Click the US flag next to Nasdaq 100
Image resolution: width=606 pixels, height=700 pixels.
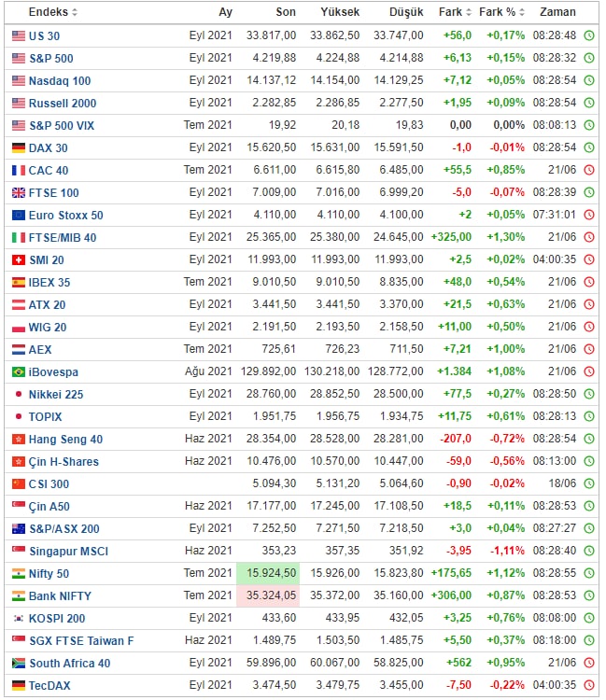click(19, 80)
